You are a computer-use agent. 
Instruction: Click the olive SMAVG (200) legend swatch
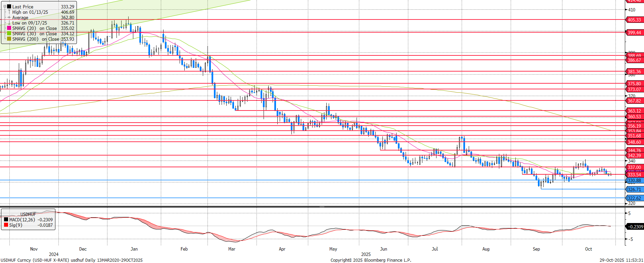tap(9, 39)
